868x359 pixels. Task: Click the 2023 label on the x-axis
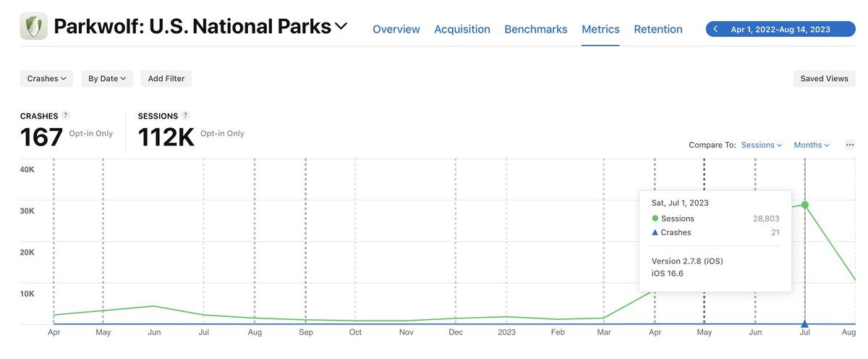pyautogui.click(x=506, y=333)
